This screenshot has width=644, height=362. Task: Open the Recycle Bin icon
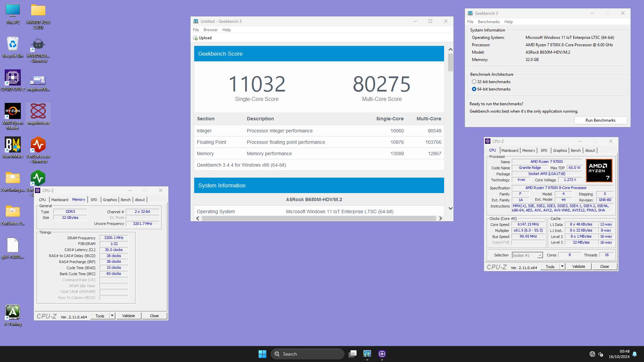point(13,44)
